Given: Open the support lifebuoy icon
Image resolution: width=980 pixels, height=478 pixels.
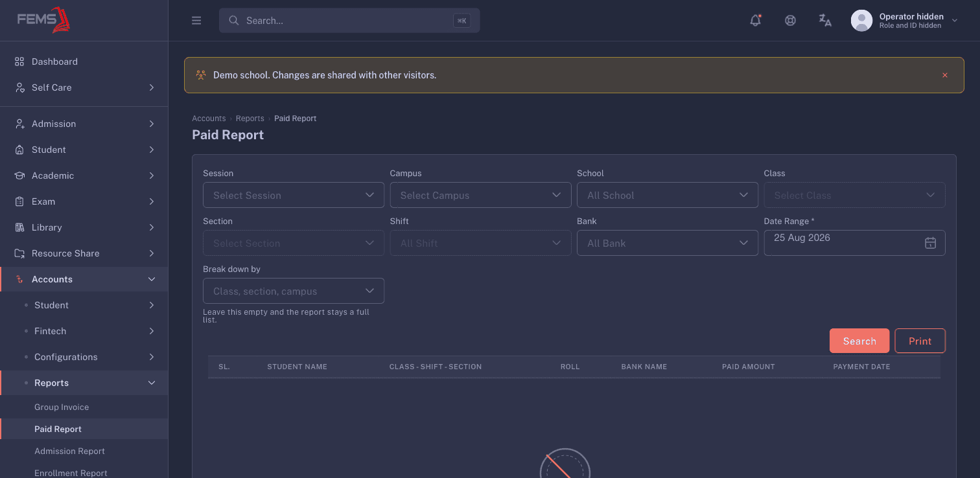Looking at the screenshot, I should tap(790, 20).
